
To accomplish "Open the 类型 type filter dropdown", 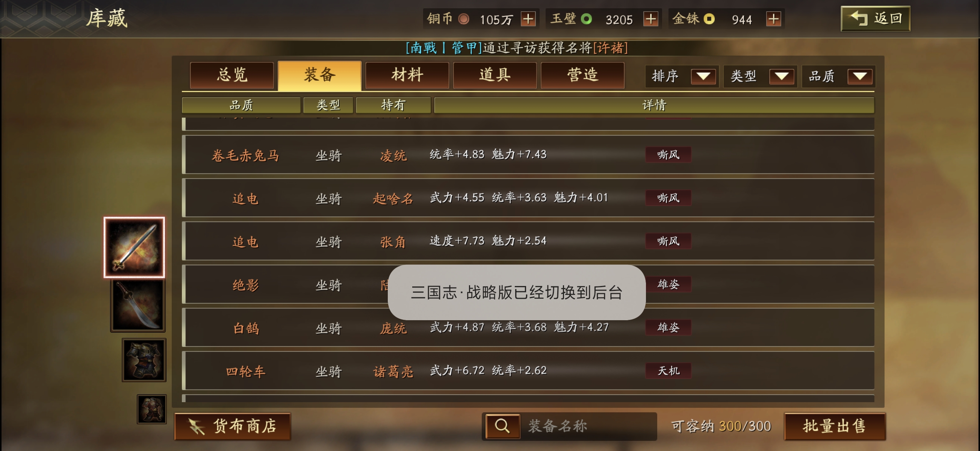I will pos(760,76).
